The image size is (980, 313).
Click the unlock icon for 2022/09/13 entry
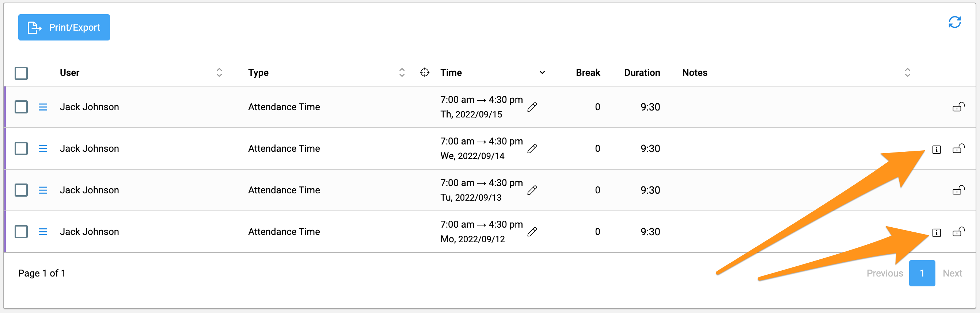tap(958, 190)
